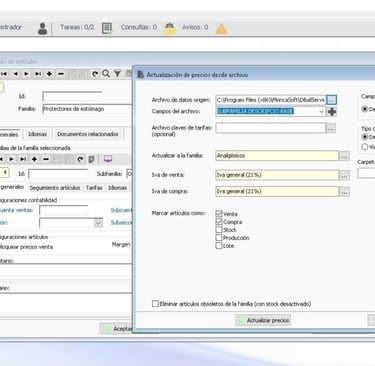375x366 pixels.
Task: Click the Archivo de datos origen path field
Action: point(270,100)
